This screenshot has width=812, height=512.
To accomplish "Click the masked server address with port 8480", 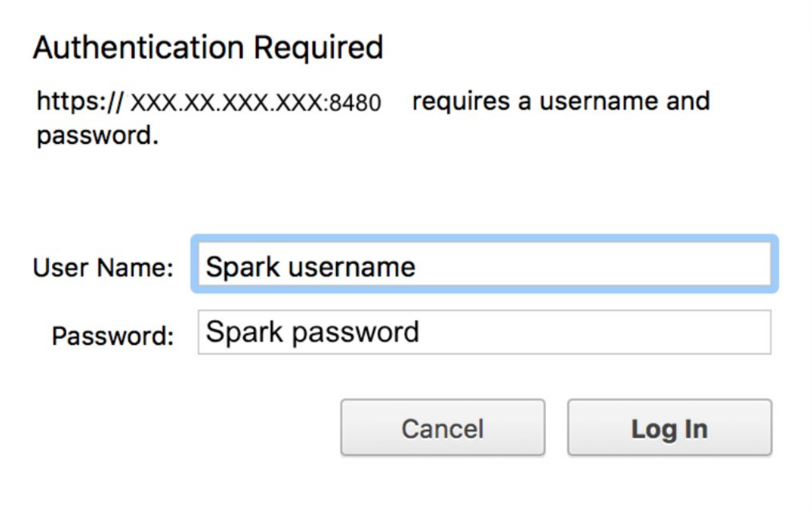I will click(255, 103).
